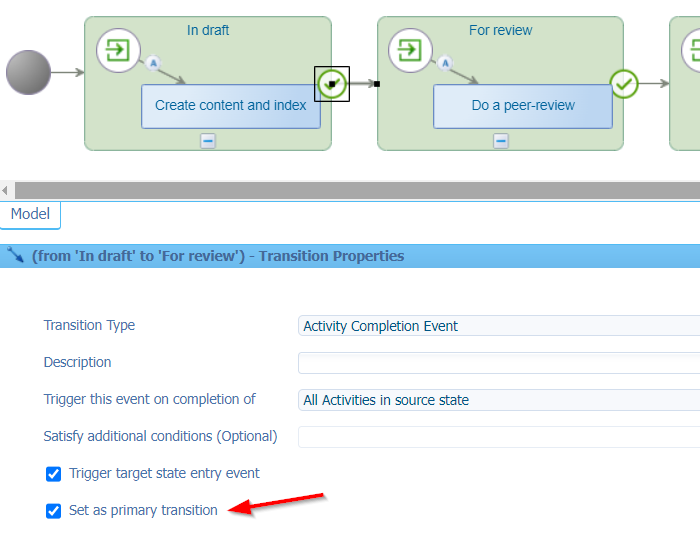Image resolution: width=700 pixels, height=550 pixels.
Task: Click the gray start node circle
Action: [28, 72]
